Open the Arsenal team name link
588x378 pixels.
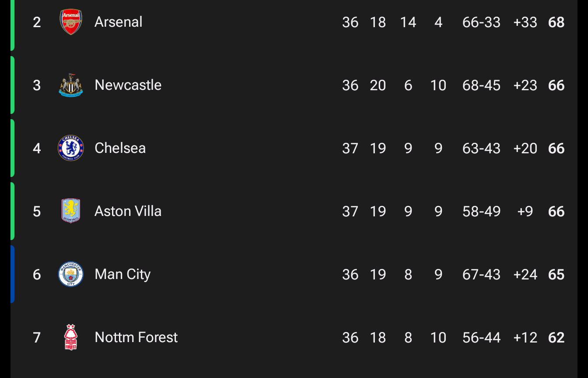tap(119, 22)
